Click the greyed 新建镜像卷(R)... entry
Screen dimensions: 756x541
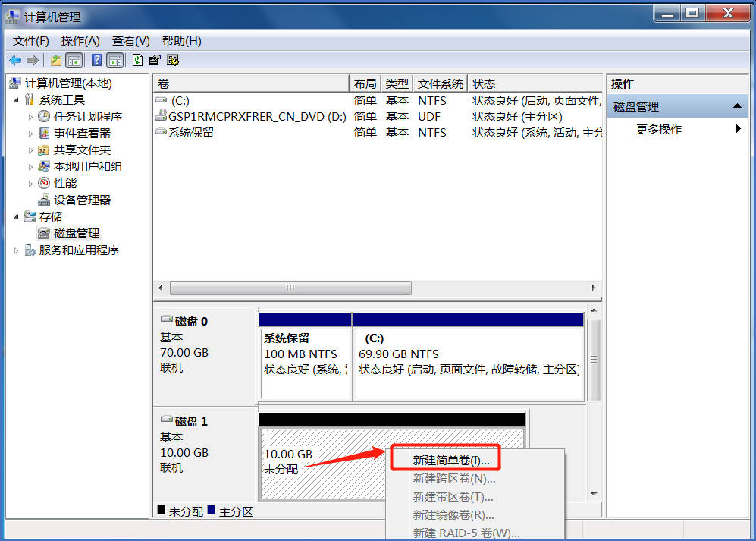click(x=453, y=515)
